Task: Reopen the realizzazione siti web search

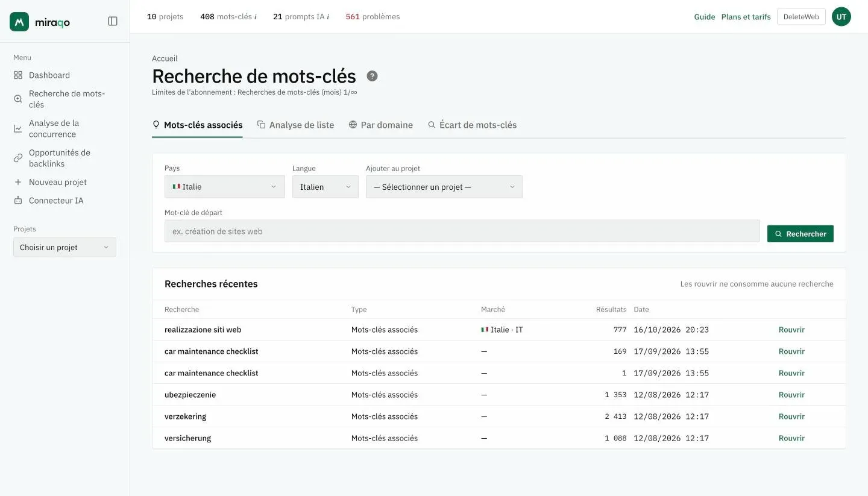Action: click(x=791, y=330)
